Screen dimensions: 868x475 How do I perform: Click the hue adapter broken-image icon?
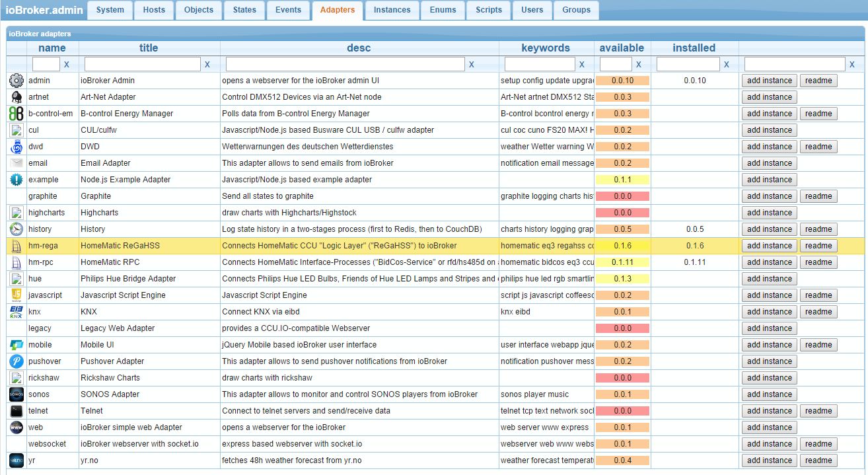tap(17, 279)
